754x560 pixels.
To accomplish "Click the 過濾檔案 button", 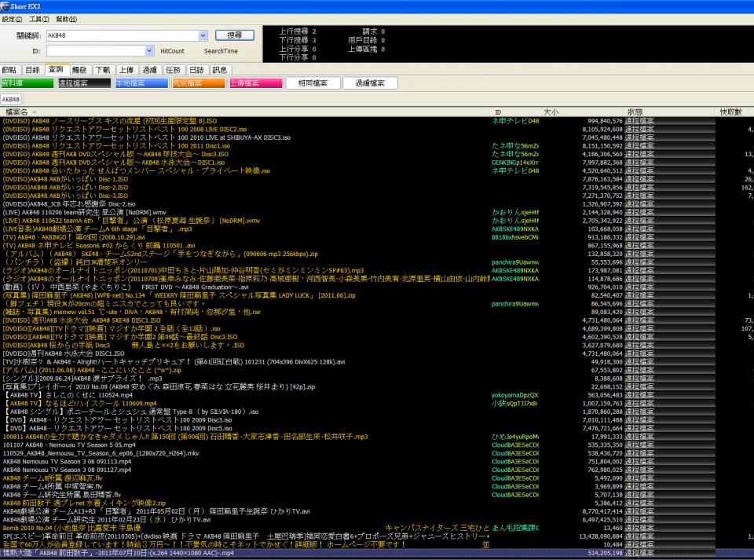I will click(370, 83).
